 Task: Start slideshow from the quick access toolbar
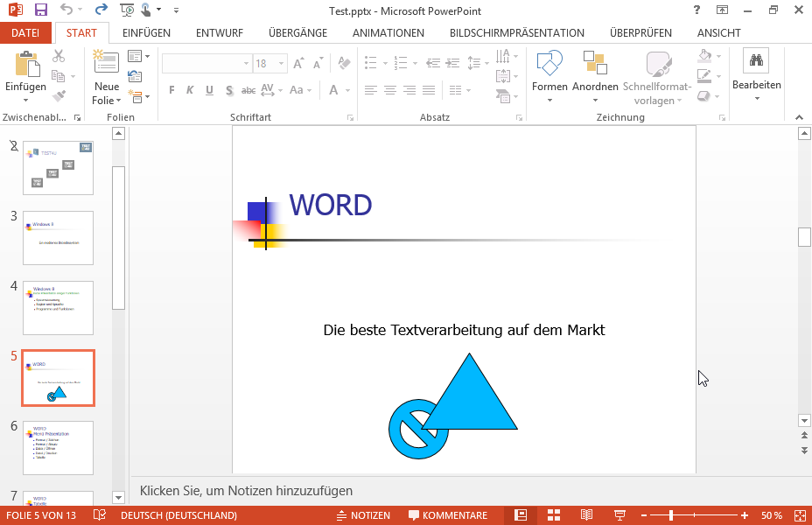click(126, 10)
